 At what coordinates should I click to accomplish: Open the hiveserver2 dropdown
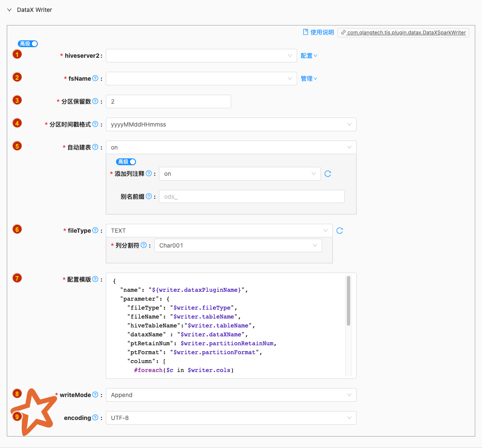[201, 56]
